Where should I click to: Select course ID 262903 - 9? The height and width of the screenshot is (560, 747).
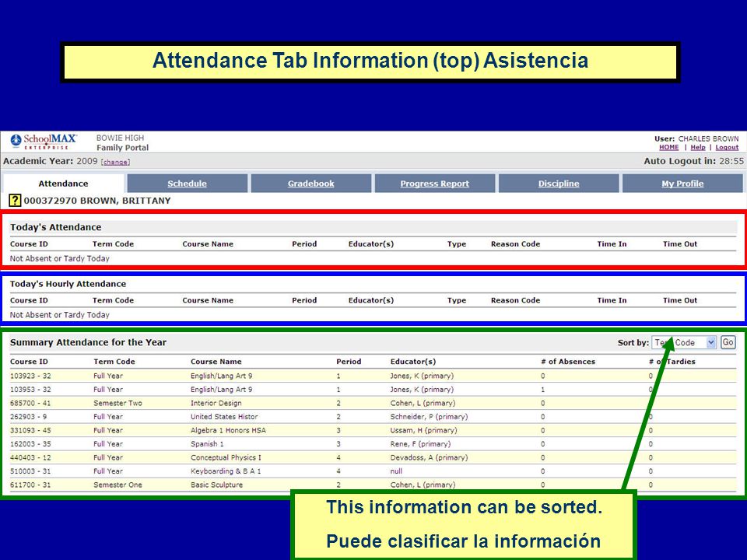(29, 417)
